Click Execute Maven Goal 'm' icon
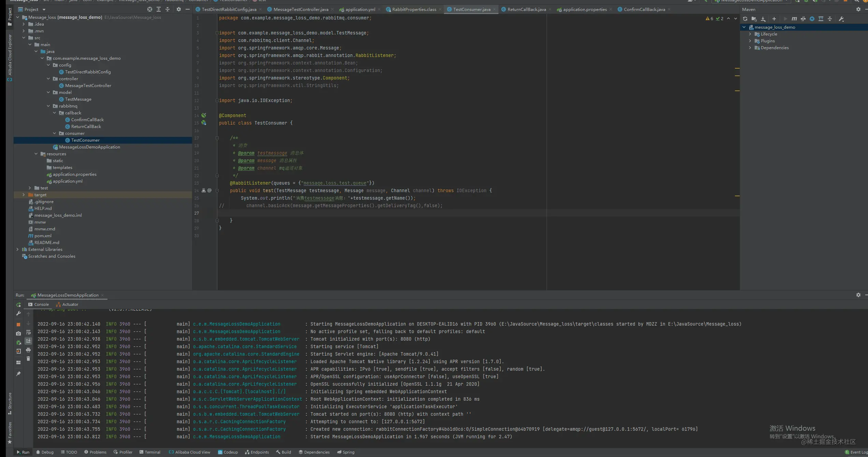868x457 pixels. 794,19
